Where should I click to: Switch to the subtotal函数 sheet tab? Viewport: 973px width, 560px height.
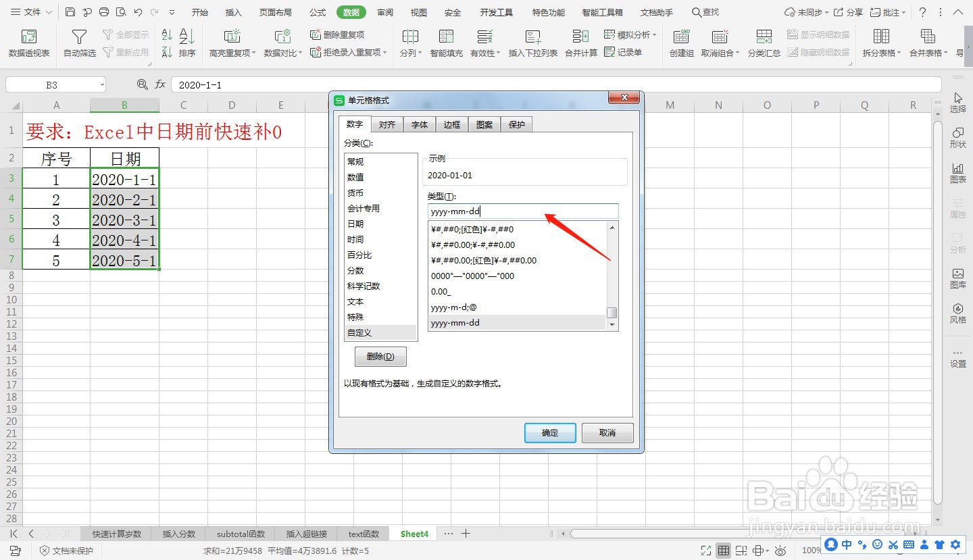(241, 534)
